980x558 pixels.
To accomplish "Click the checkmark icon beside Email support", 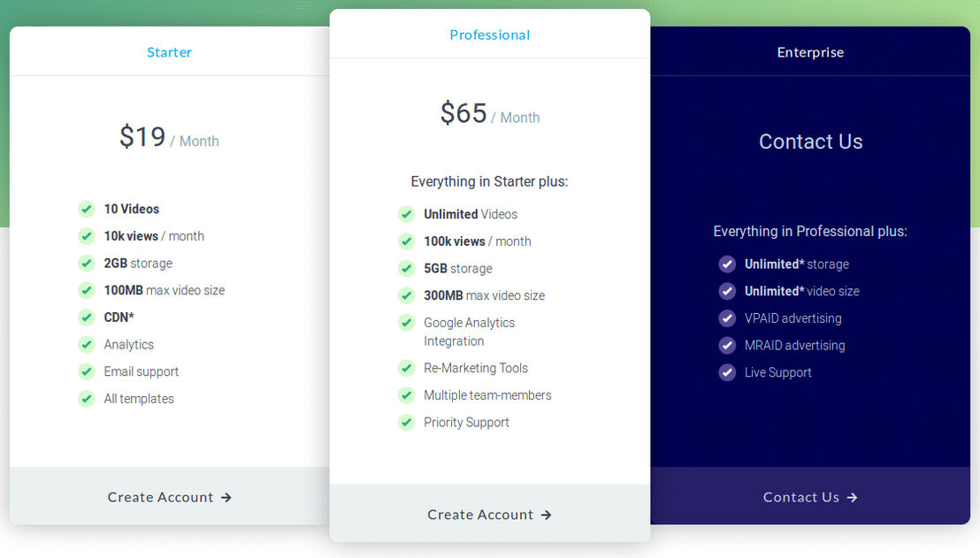I will [x=87, y=371].
